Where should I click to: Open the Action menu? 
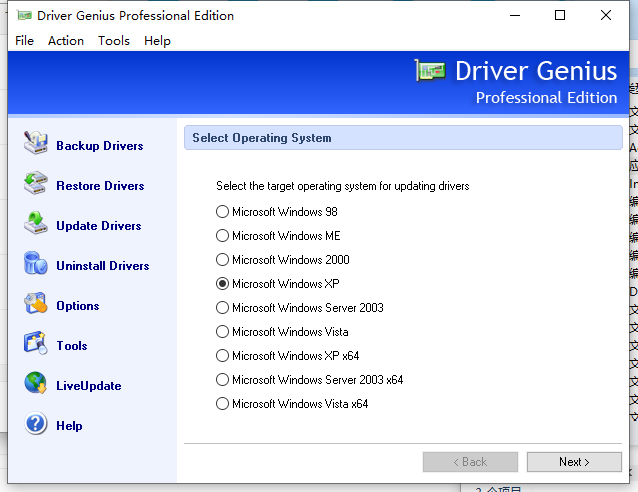pyautogui.click(x=66, y=41)
